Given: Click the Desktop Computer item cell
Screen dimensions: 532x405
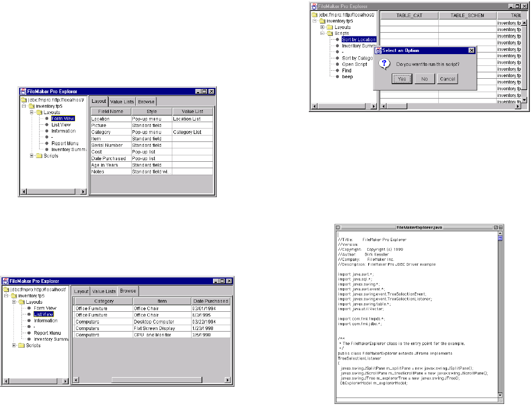Looking at the screenshot, I should (x=162, y=321).
